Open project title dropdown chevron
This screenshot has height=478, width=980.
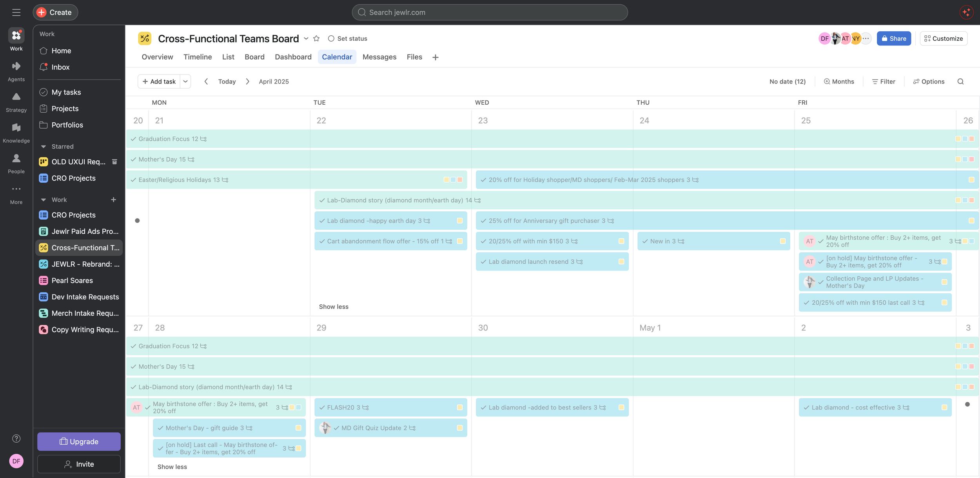point(306,38)
